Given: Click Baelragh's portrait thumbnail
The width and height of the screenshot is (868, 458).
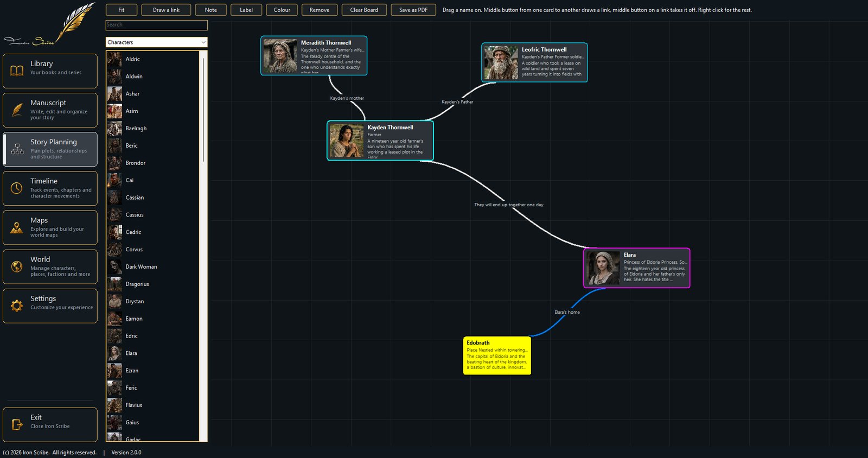Looking at the screenshot, I should tap(114, 129).
